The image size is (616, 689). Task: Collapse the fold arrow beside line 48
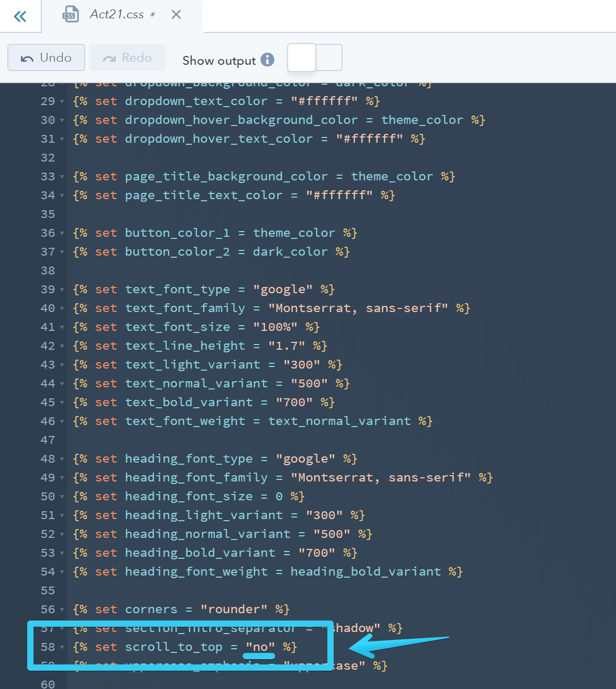coord(62,460)
